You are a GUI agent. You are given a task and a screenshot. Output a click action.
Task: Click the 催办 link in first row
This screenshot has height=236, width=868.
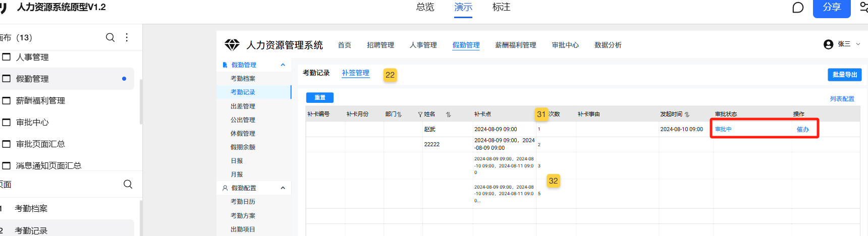[x=802, y=130]
